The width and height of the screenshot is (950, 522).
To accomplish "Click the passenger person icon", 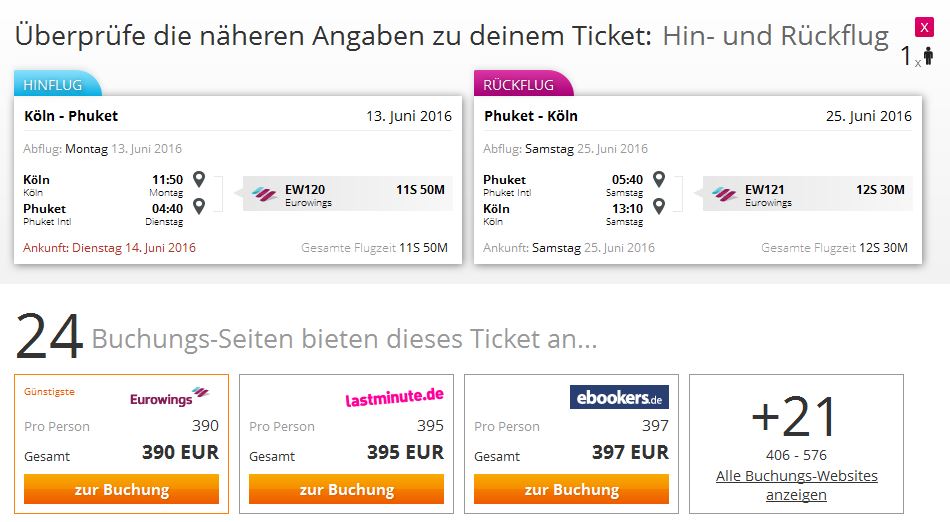I will 928,56.
